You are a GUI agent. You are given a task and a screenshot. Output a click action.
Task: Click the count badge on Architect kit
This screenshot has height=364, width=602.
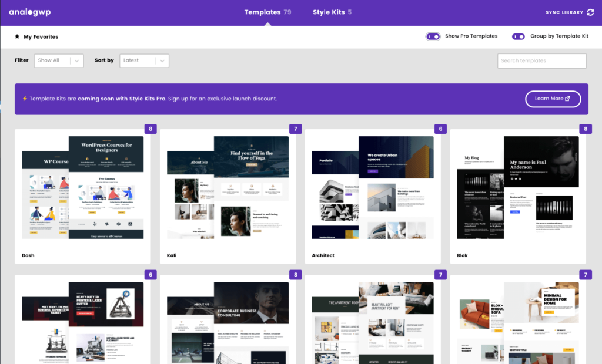pos(440,129)
